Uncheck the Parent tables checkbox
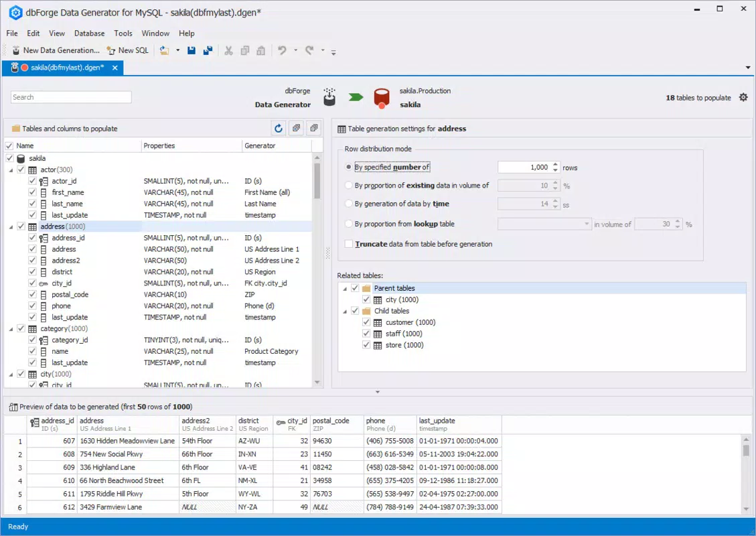 (x=355, y=288)
